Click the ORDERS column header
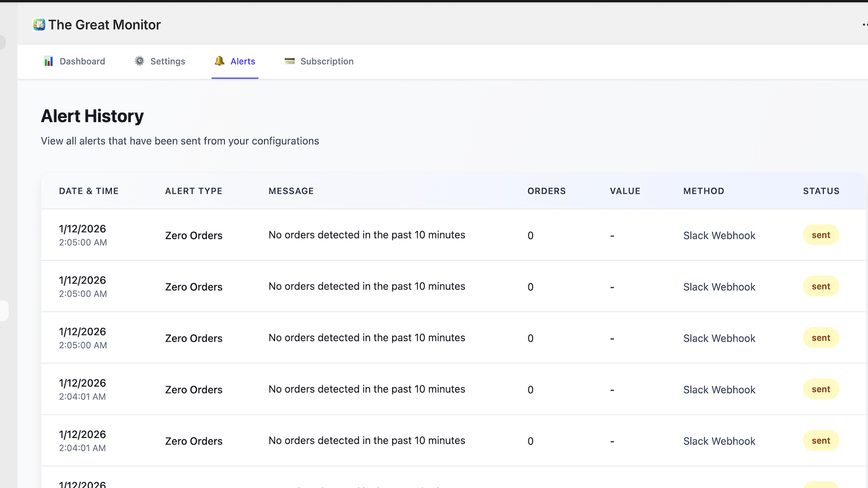 click(x=546, y=191)
